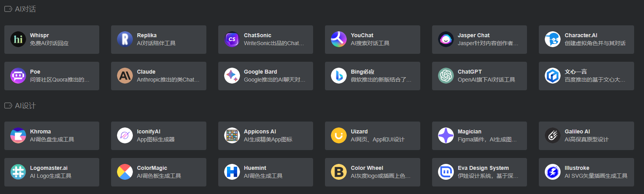Open the Magician purple star icon
Screen dimensions: 644x194
pyautogui.click(x=446, y=136)
